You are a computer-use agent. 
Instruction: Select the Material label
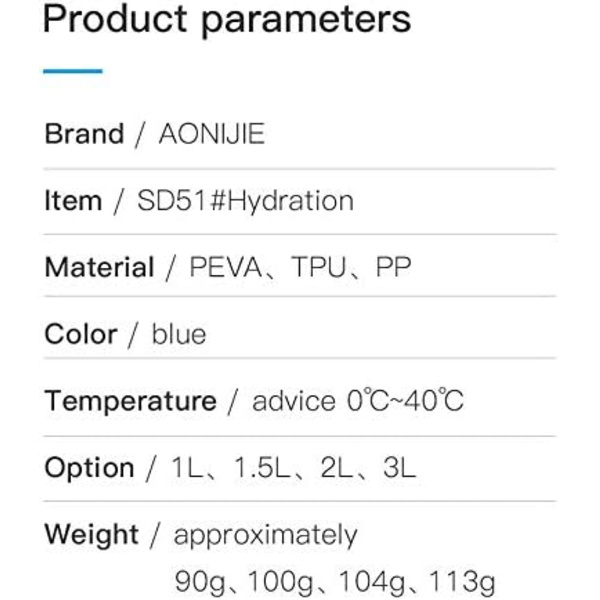coord(99,267)
